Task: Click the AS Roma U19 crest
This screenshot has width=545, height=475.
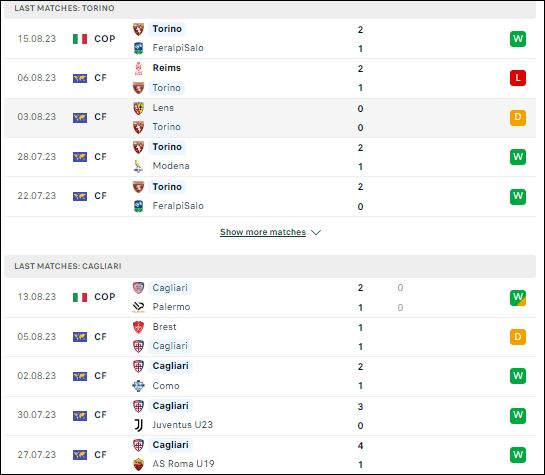Action: [138, 464]
